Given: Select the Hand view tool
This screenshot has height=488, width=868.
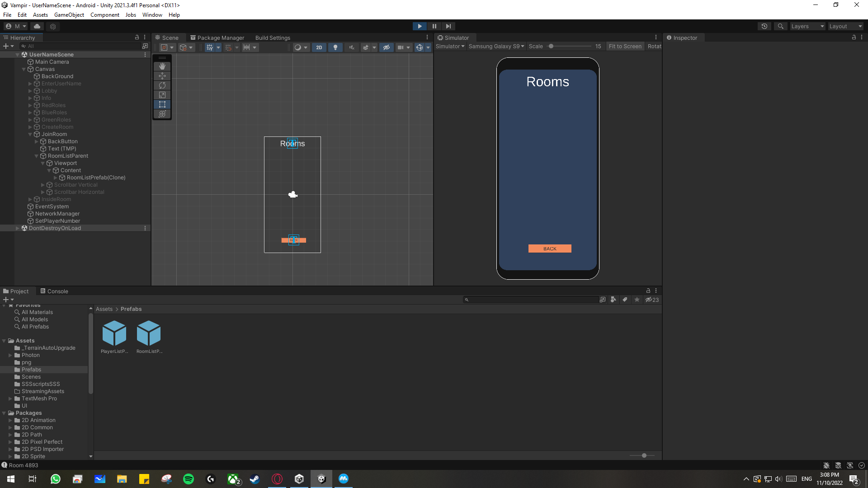Looking at the screenshot, I should tap(162, 66).
